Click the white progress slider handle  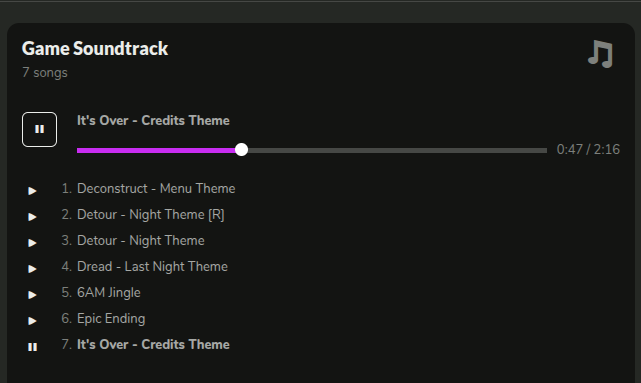point(242,150)
